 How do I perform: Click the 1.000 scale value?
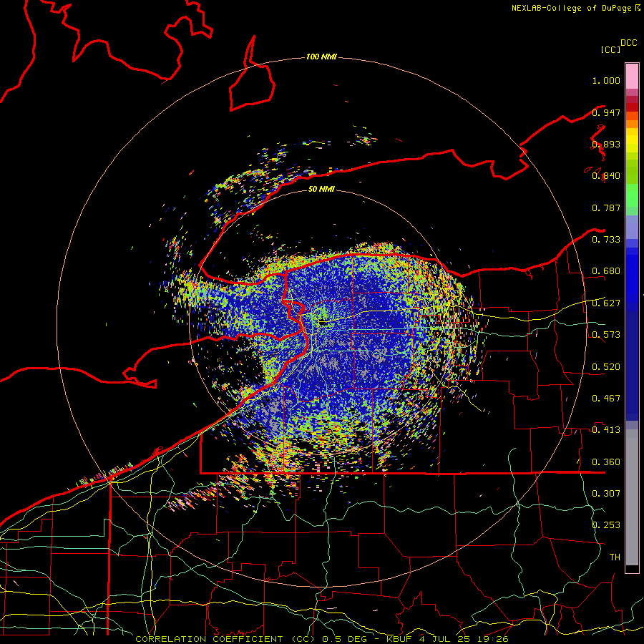[x=606, y=80]
